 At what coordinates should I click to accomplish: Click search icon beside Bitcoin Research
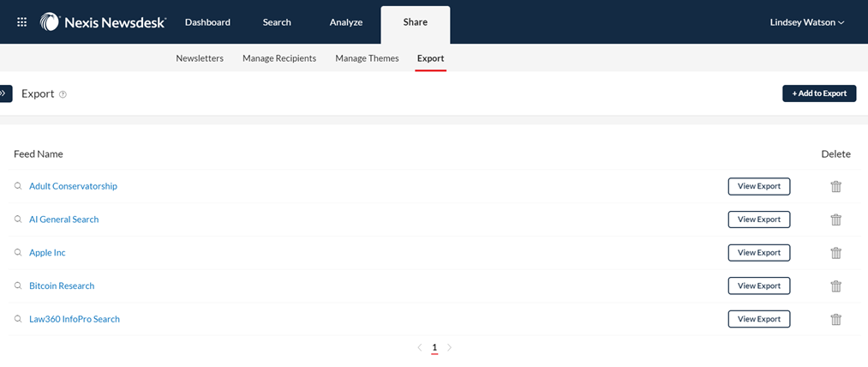(x=18, y=286)
